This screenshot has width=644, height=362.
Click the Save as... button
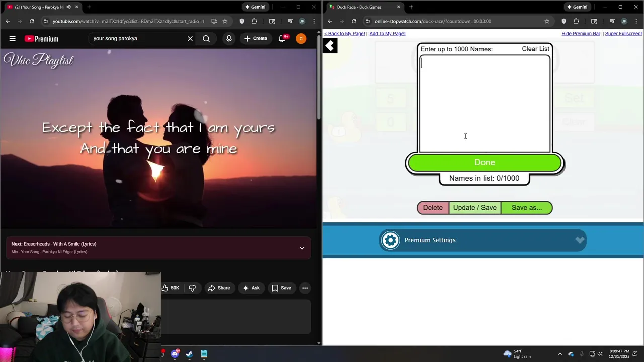[527, 208]
